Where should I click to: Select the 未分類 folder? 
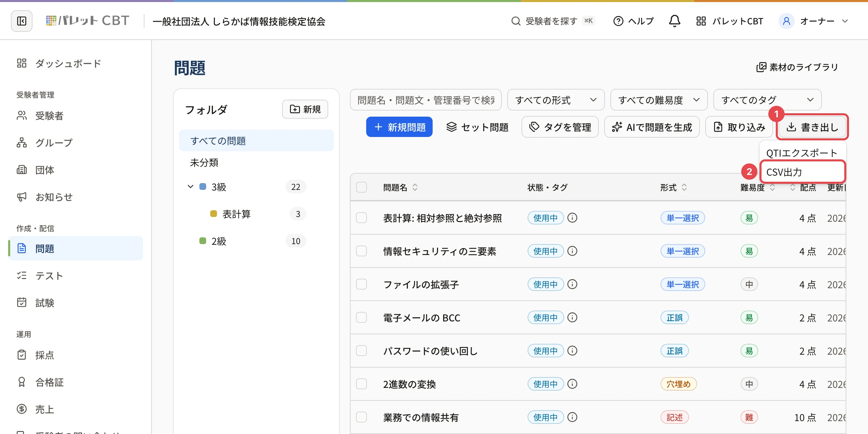tap(256, 162)
